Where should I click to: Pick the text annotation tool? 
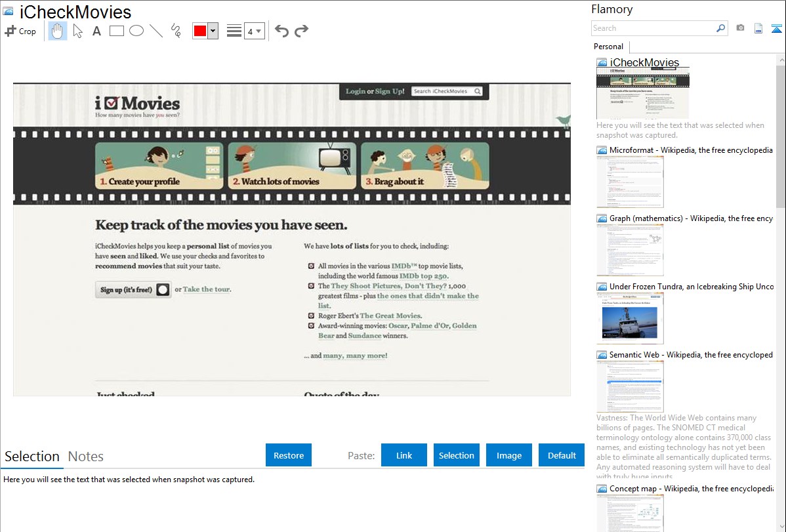(x=96, y=31)
